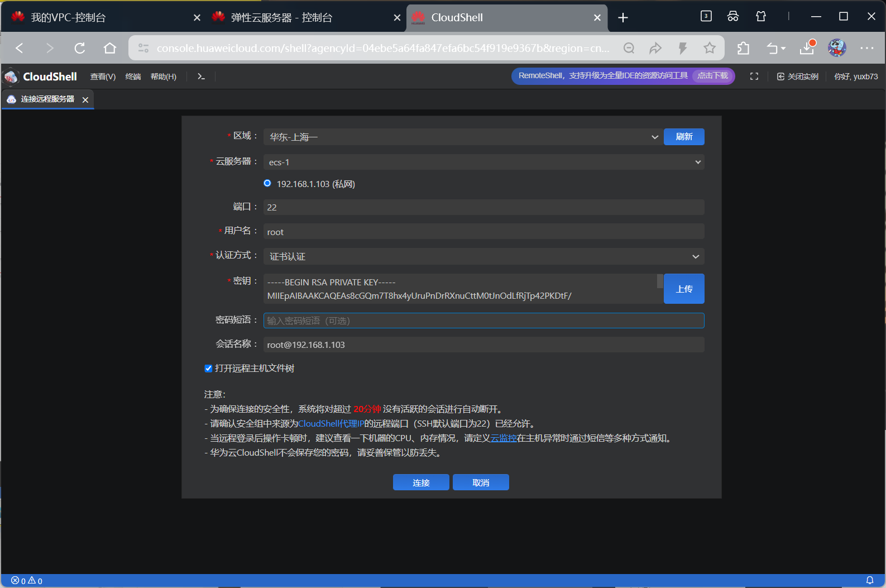The image size is (886, 588).
Task: Open the CloudShell代理IP link
Action: 331,423
